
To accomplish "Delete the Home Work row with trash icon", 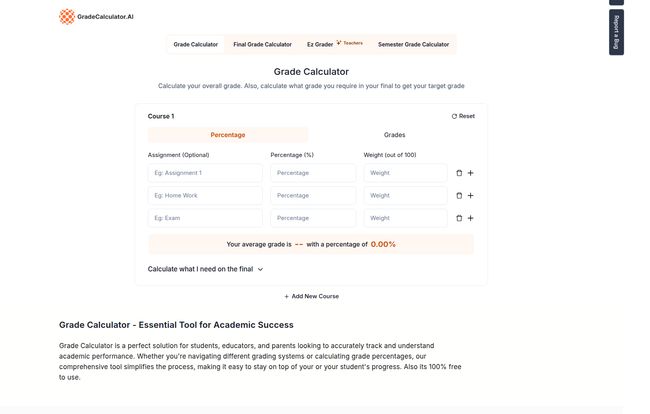I will [459, 196].
